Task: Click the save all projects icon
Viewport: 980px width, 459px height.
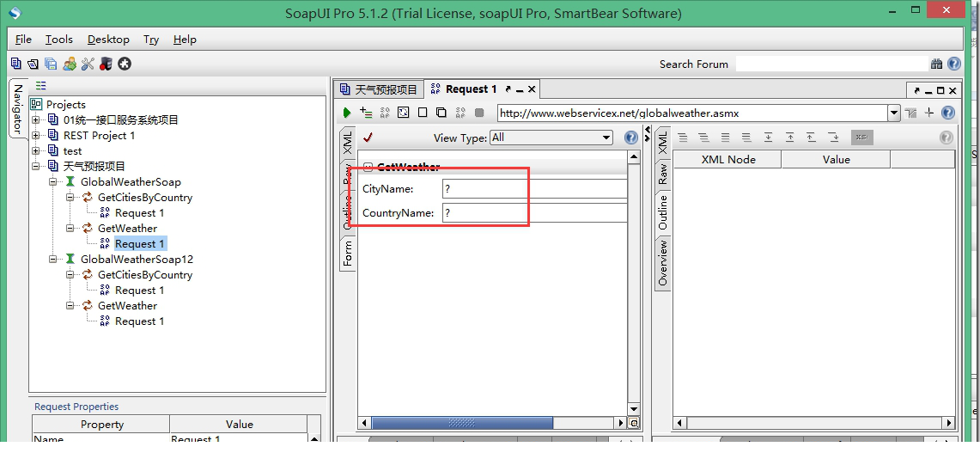Action: tap(51, 64)
